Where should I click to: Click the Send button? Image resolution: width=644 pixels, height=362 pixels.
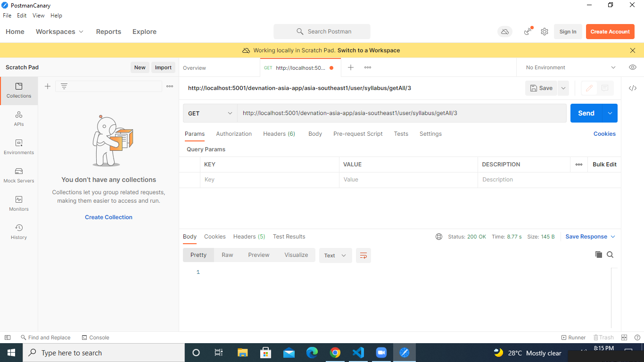click(x=586, y=113)
